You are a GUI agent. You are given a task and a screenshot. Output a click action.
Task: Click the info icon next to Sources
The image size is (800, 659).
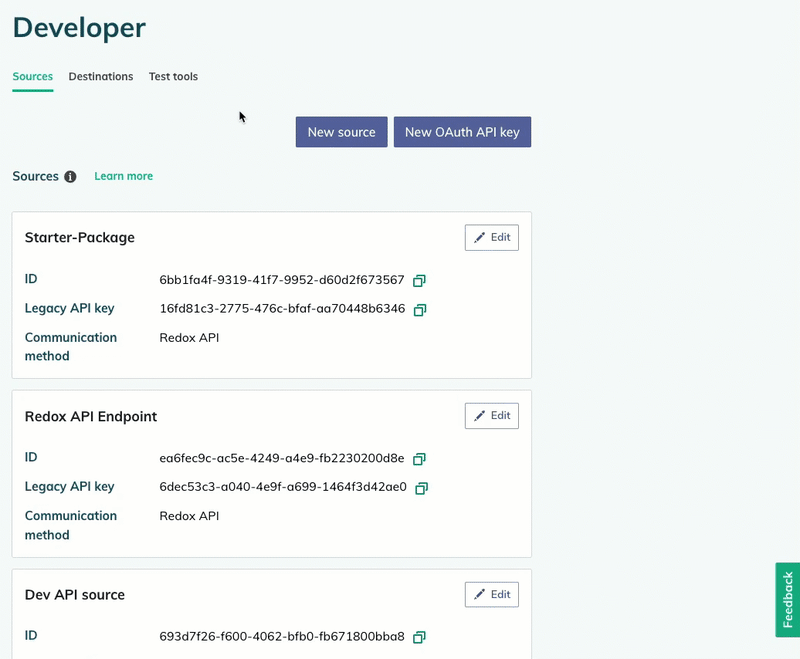[x=70, y=177]
